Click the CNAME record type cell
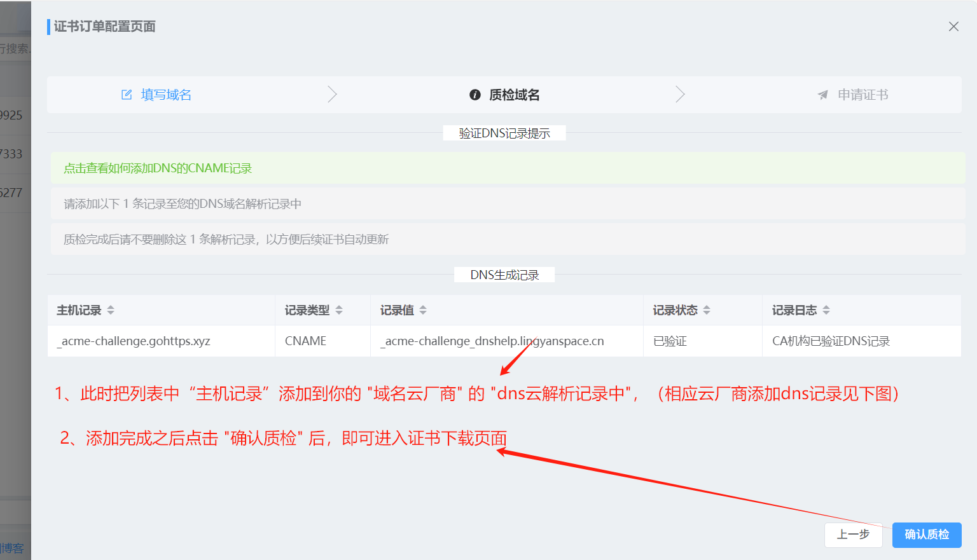This screenshot has height=560, width=977. coord(305,341)
